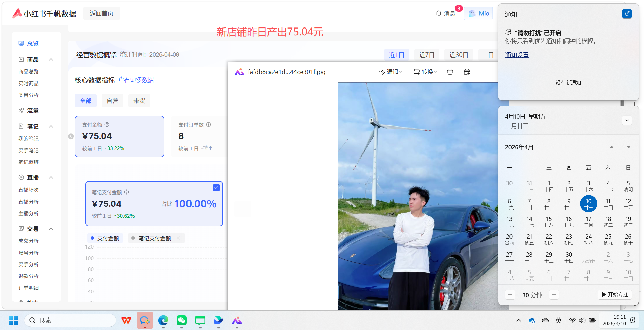Remove 笔记支付金额 legend with its x
The height and width of the screenshot is (330, 644).
pos(178,238)
